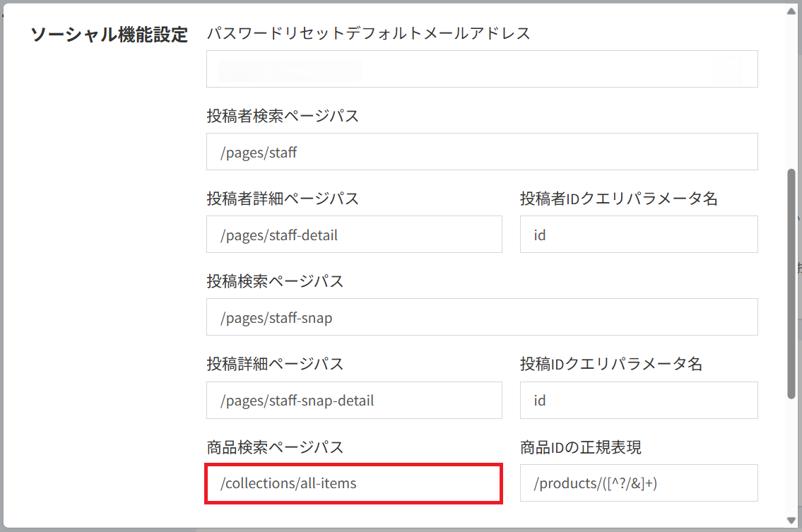
Task: Select the /pages/staff-detail input field
Action: click(354, 235)
